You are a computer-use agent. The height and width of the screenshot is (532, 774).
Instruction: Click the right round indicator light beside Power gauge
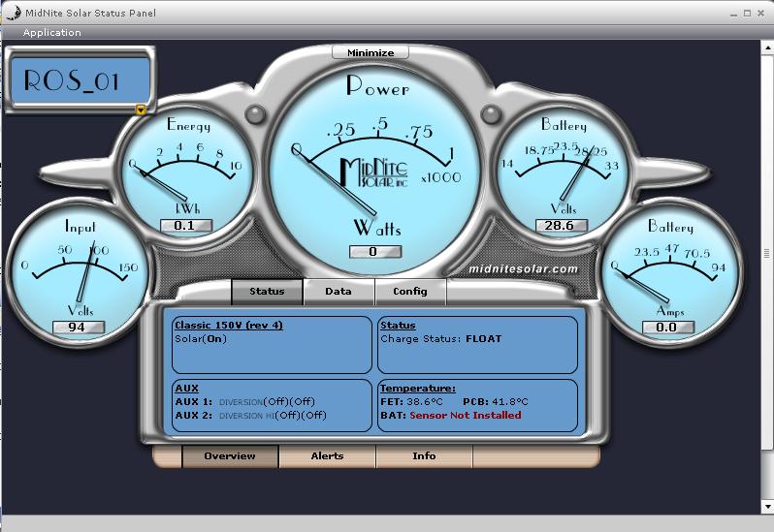click(491, 114)
